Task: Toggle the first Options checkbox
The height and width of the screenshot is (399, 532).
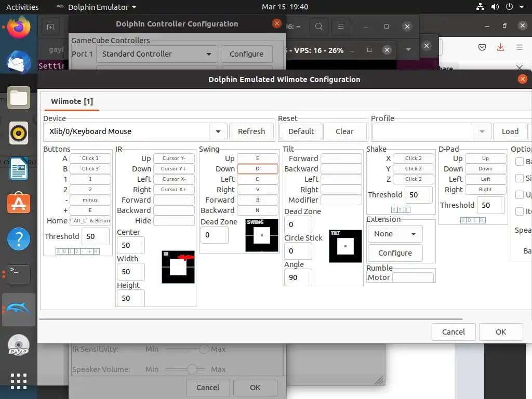Action: 520,162
